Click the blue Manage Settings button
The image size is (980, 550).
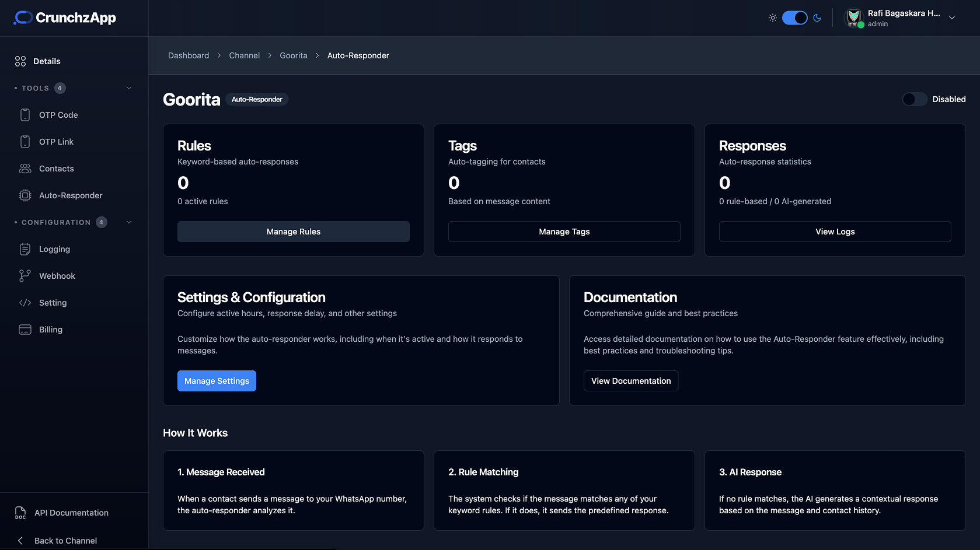coord(217,381)
